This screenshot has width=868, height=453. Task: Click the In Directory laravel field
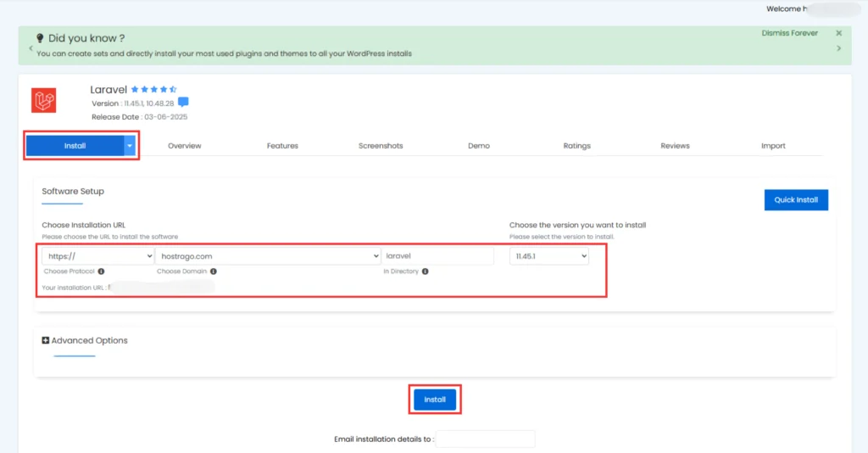tap(437, 256)
